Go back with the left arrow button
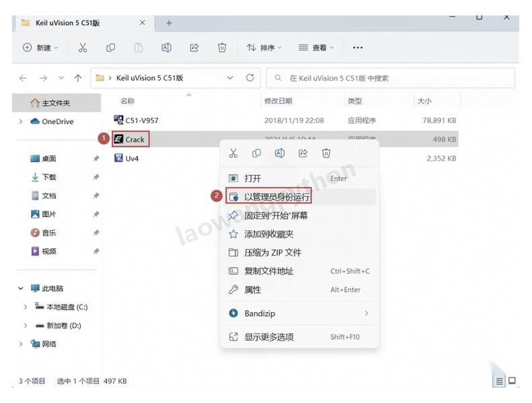This screenshot has width=532, height=403. tap(23, 78)
